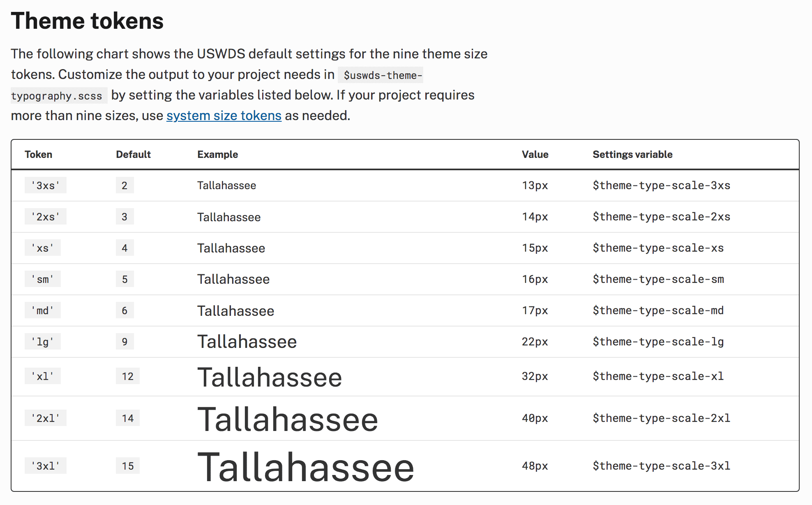Click default value 9 in lg row
Image resolution: width=812 pixels, height=505 pixels.
pyautogui.click(x=125, y=342)
